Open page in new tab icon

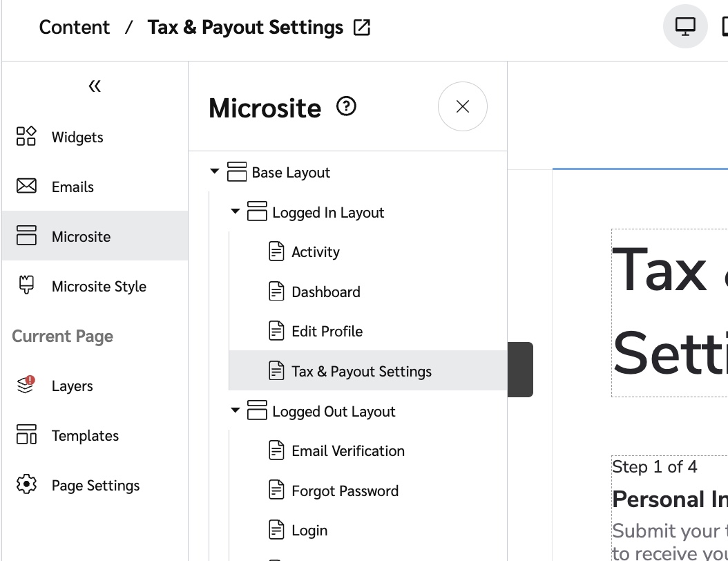pos(362,28)
